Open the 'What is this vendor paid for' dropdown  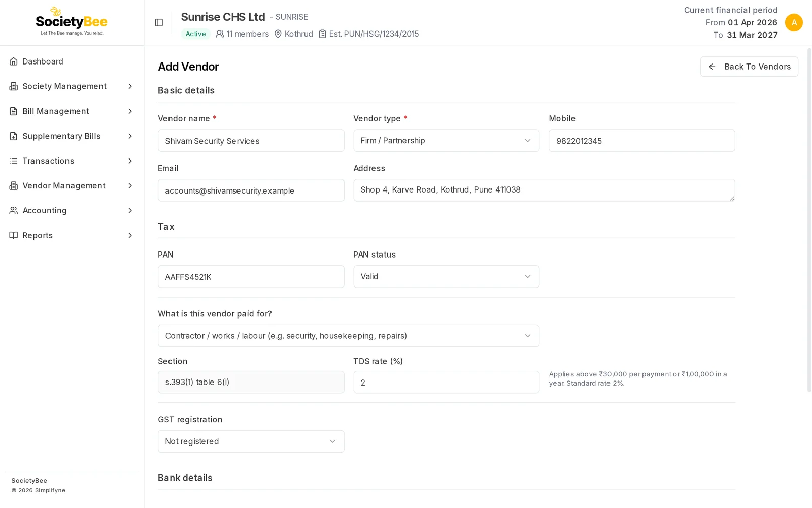[349, 336]
